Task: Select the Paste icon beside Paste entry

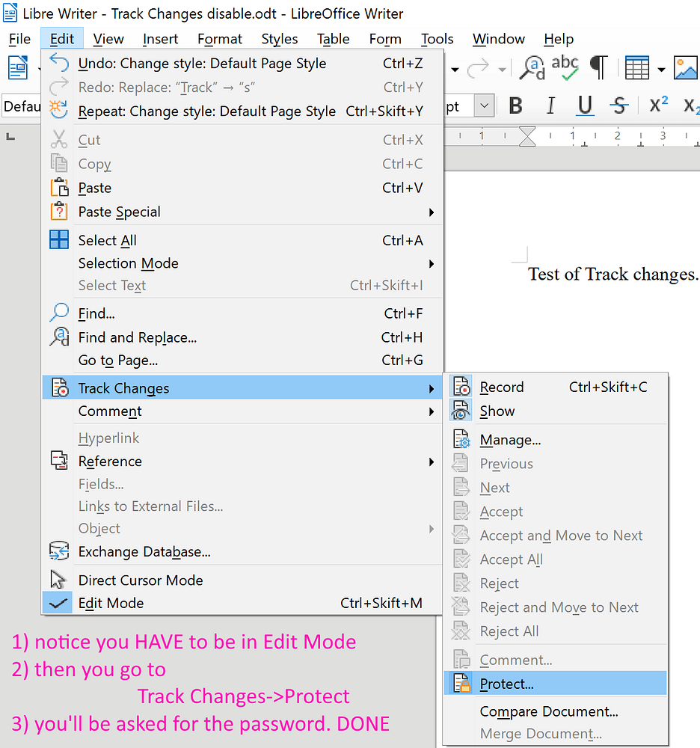Action: tap(58, 188)
